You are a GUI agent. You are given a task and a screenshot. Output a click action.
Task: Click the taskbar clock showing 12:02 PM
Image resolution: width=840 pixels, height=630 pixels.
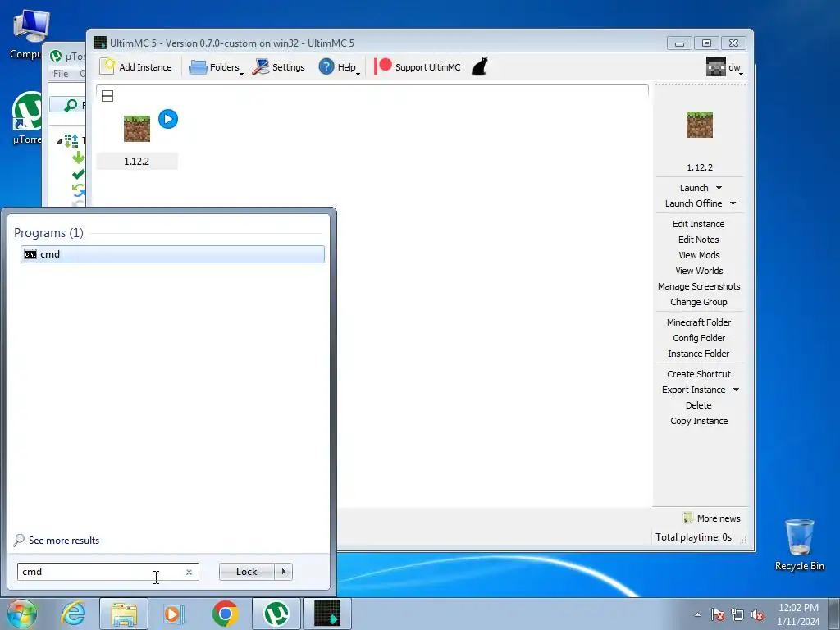(798, 614)
